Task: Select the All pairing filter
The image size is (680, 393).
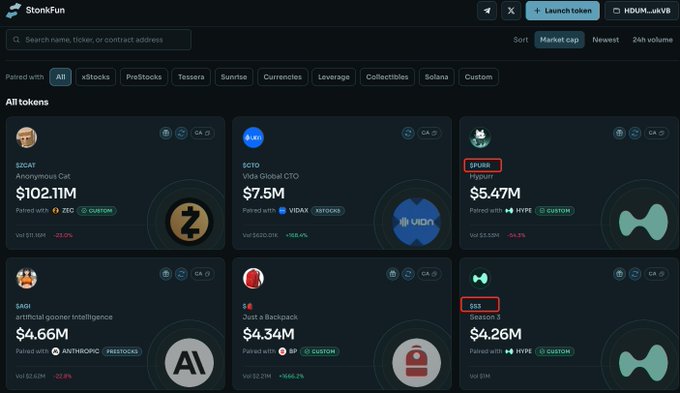Action: (x=60, y=77)
